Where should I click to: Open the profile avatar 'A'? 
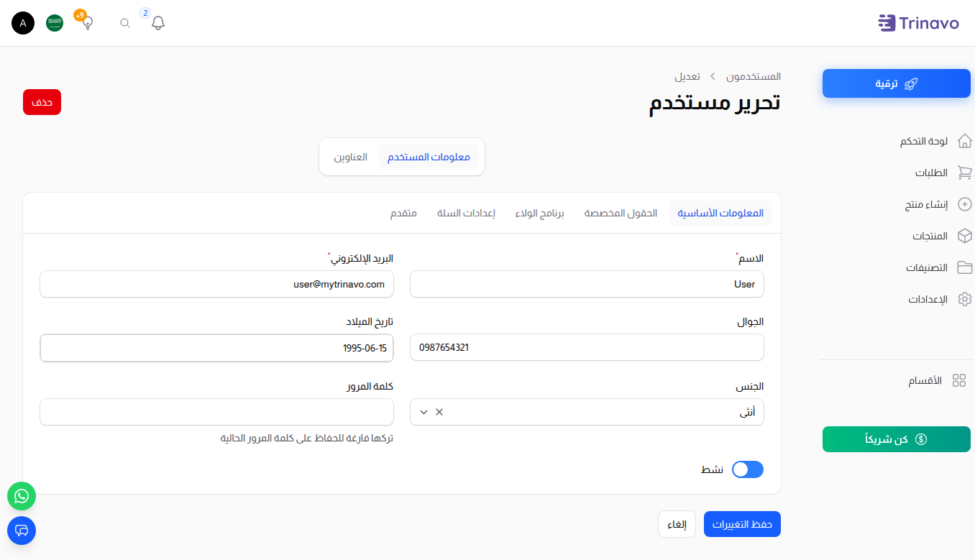(23, 23)
